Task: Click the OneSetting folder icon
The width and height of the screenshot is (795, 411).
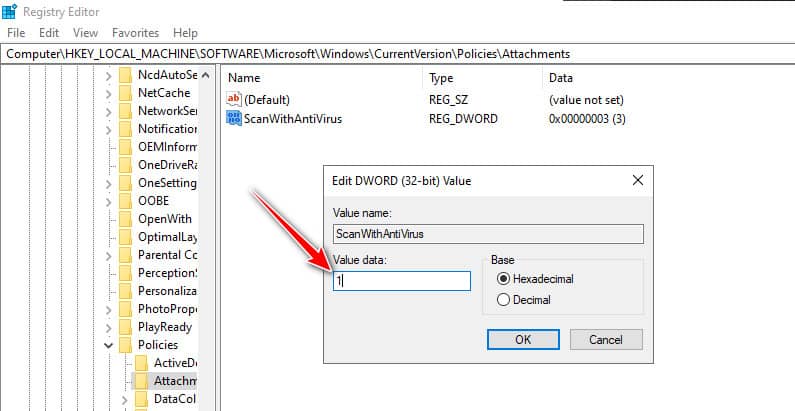Action: pyautogui.click(x=125, y=183)
